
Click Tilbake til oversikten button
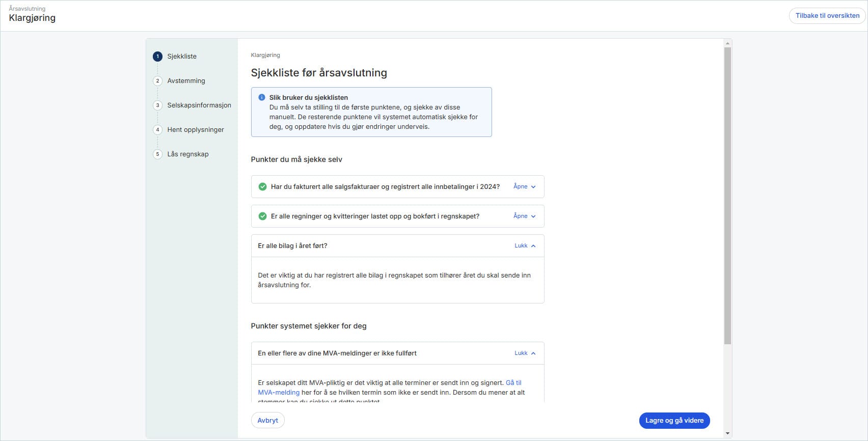827,16
